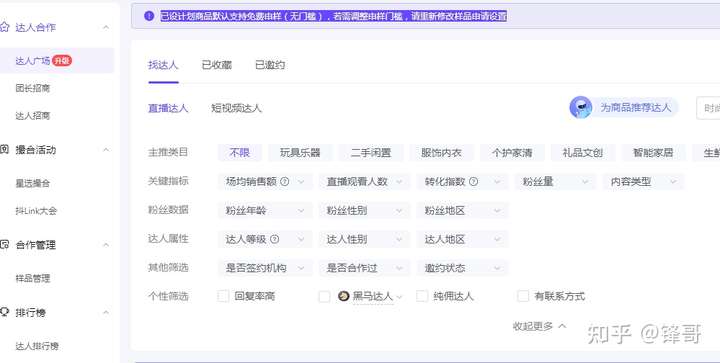
Task: Select the 智能家居 category filter
Action: (x=653, y=152)
